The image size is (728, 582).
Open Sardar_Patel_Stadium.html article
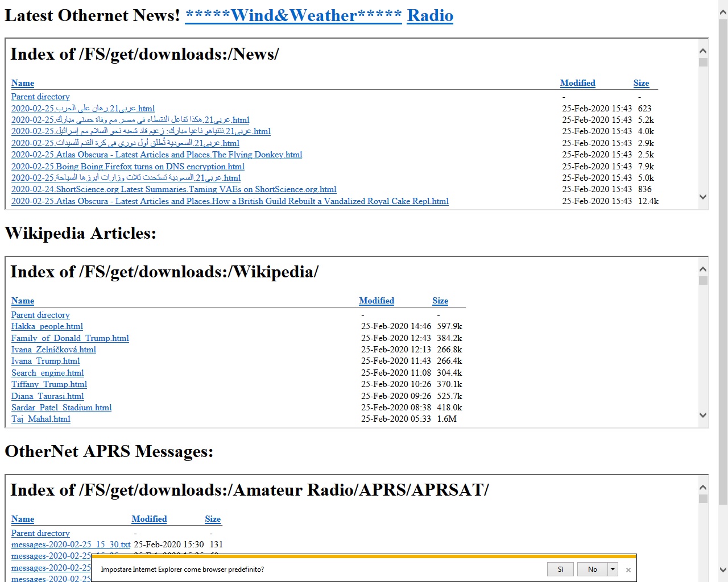[x=61, y=408]
